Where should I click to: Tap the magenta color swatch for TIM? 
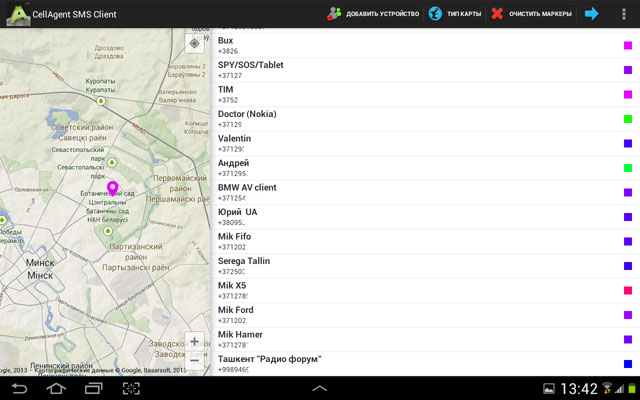(628, 94)
